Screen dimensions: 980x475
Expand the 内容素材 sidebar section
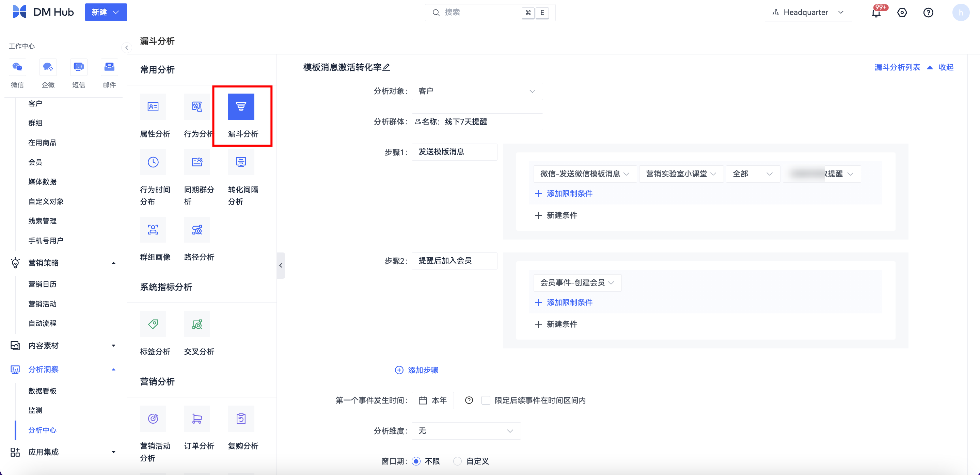(113, 345)
